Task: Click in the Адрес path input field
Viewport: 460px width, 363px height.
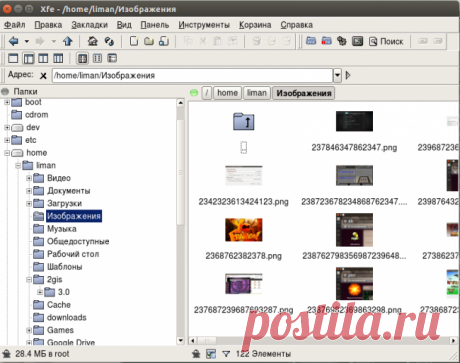Action: (192, 75)
